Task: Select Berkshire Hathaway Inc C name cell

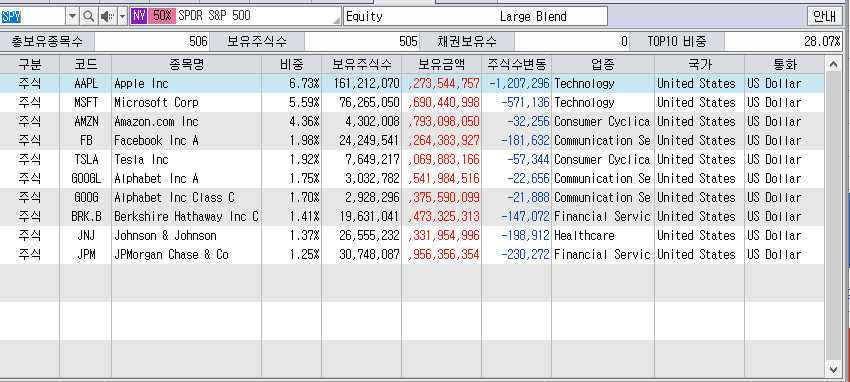Action: tap(186, 216)
